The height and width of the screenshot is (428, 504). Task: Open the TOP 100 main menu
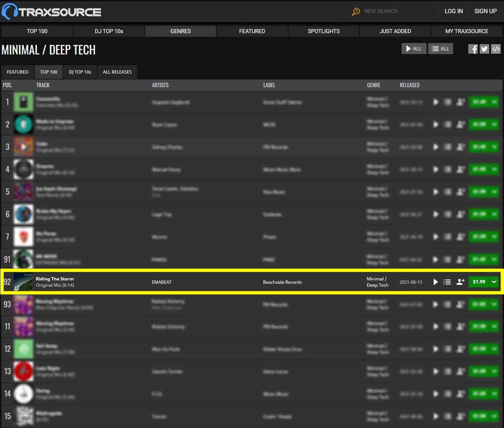pyautogui.click(x=37, y=31)
